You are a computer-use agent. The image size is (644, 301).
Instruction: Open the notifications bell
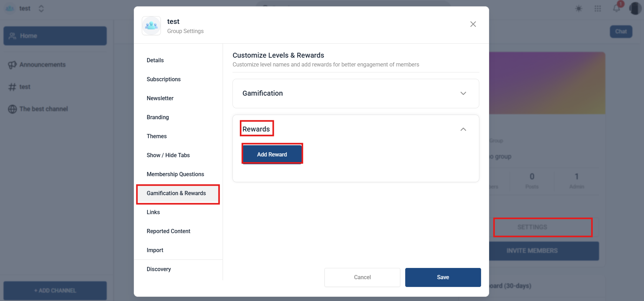pos(617,8)
